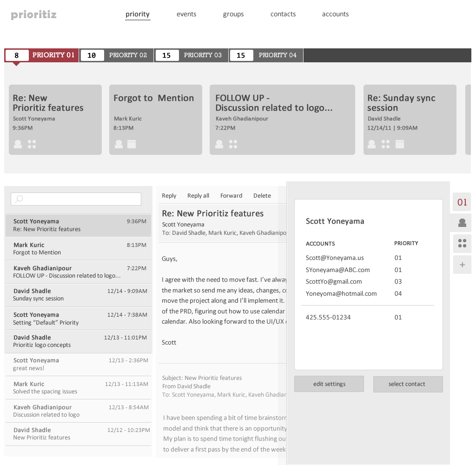Image resolution: width=476 pixels, height=465 pixels.
Task: Click the groups icon on FOLLOW UP card
Action: point(233,144)
